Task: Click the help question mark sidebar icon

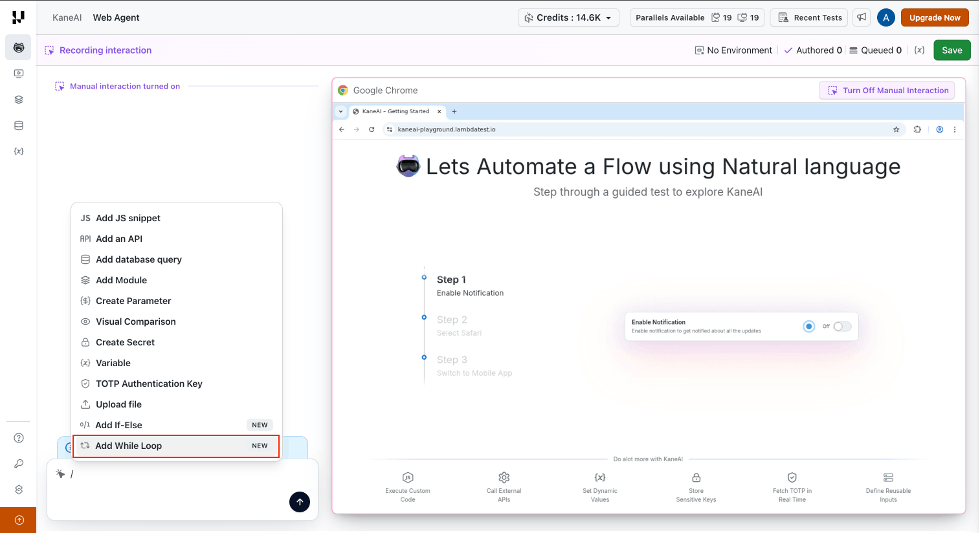Action: point(19,438)
